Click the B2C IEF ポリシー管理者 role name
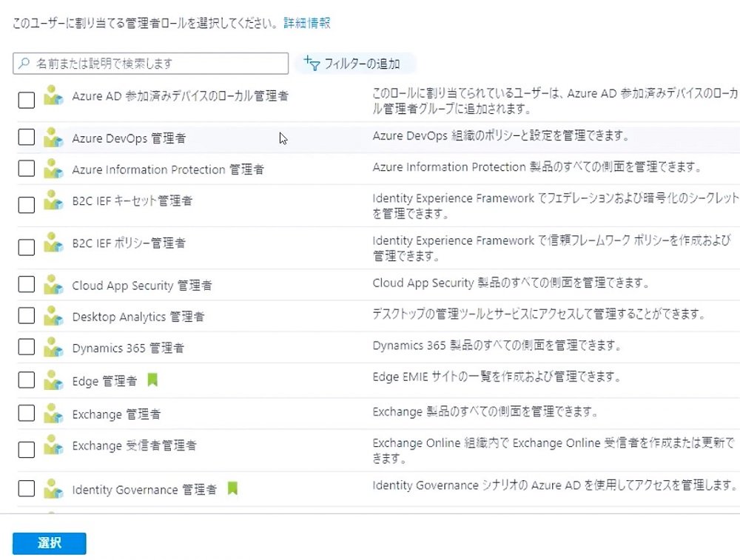The width and height of the screenshot is (740, 560). click(x=129, y=243)
